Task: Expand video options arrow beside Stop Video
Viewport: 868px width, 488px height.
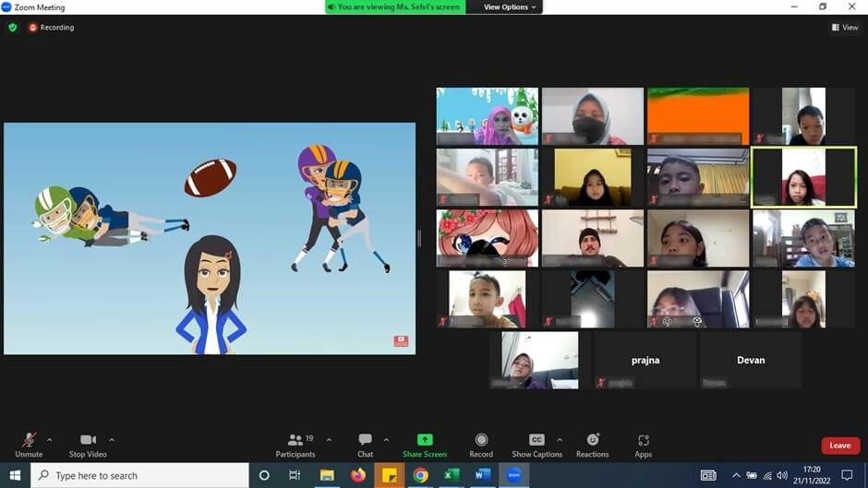Action: [x=112, y=439]
